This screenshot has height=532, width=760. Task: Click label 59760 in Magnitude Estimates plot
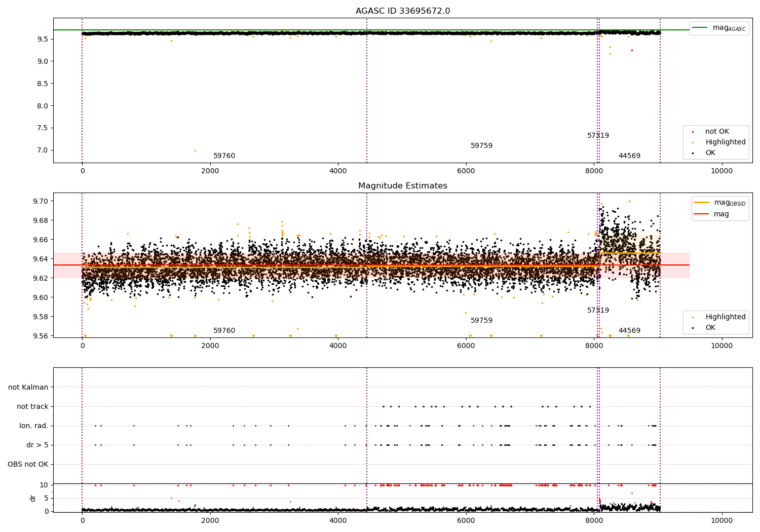coord(224,331)
